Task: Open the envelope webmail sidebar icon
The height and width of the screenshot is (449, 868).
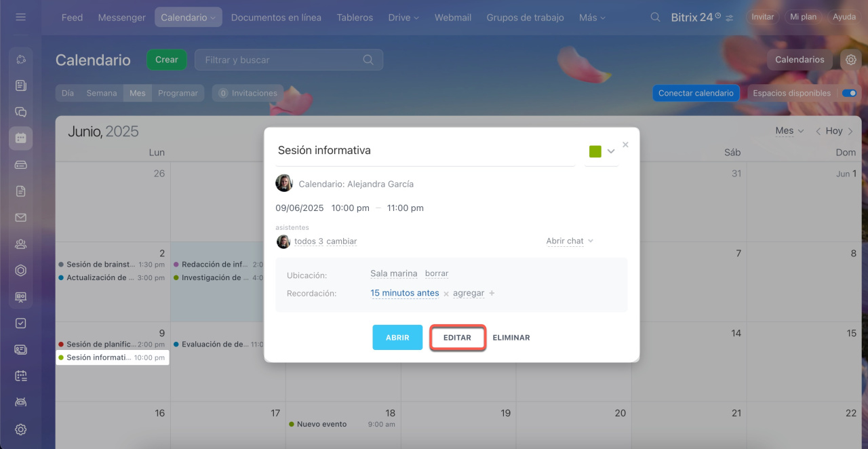Action: click(20, 218)
